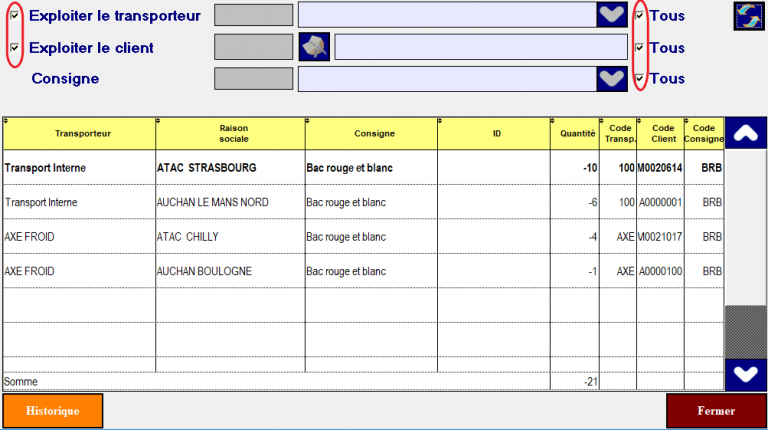Uncheck "Tous" on the client row
The height and width of the screenshot is (430, 768).
pyautogui.click(x=640, y=47)
